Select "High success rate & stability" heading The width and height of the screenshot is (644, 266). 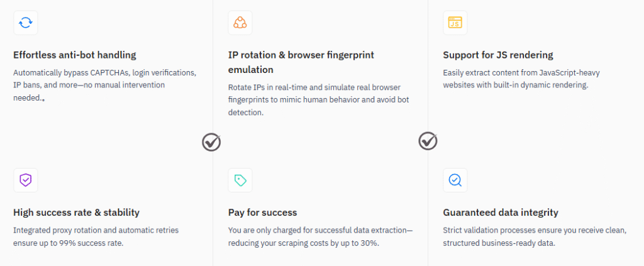76,212
